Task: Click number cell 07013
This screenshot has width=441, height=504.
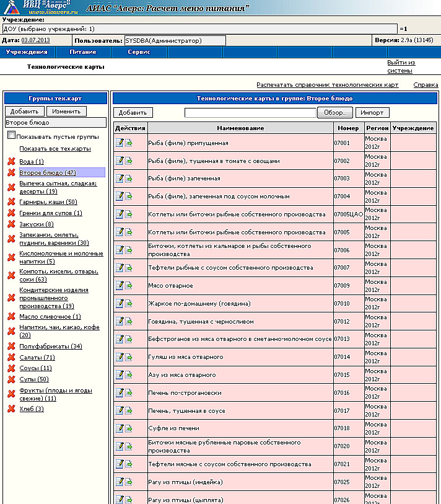Action: pos(349,339)
